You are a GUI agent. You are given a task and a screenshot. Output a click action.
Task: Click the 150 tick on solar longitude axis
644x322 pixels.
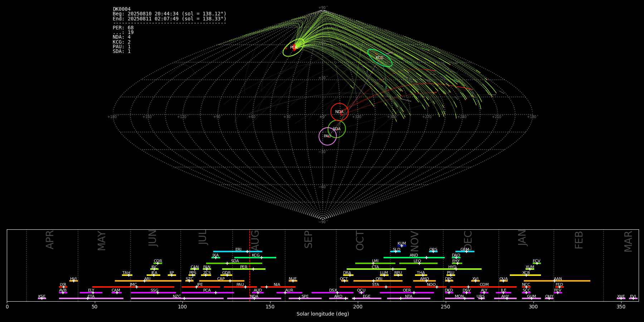click(x=270, y=307)
